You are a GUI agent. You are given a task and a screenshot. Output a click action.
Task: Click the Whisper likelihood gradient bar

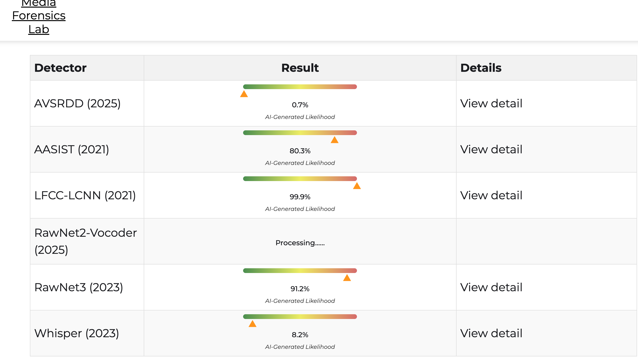click(300, 317)
